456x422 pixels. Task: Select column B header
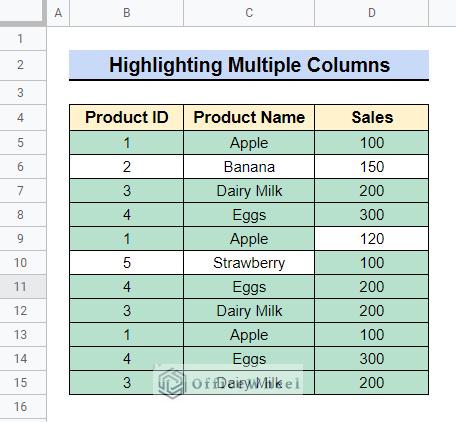pos(126,13)
